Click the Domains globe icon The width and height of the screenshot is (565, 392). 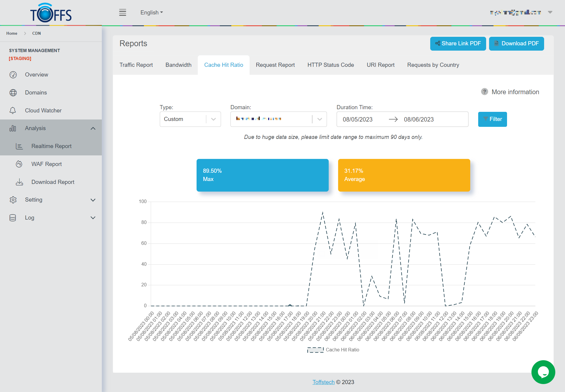pos(13,93)
